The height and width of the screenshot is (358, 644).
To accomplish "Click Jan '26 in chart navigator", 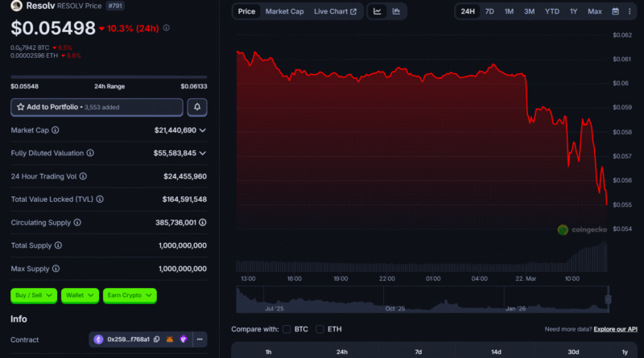I will click(x=515, y=308).
